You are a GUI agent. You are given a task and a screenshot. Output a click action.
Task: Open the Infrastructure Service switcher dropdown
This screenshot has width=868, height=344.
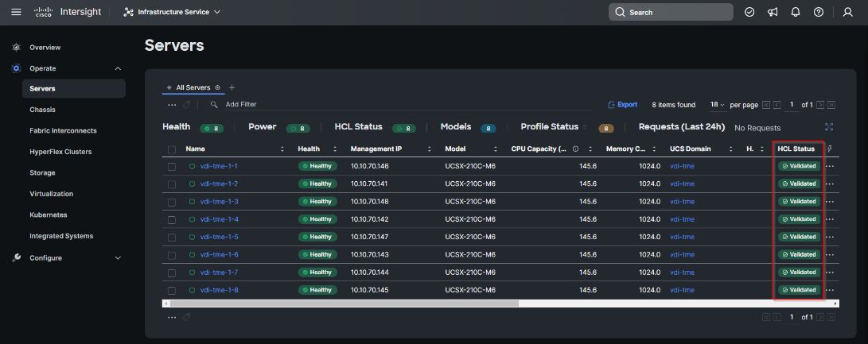coord(172,12)
